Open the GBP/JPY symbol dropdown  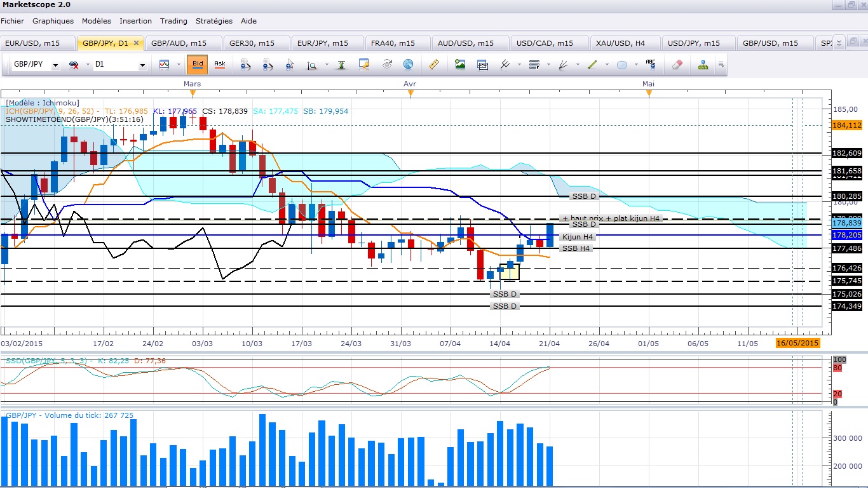tap(56, 65)
